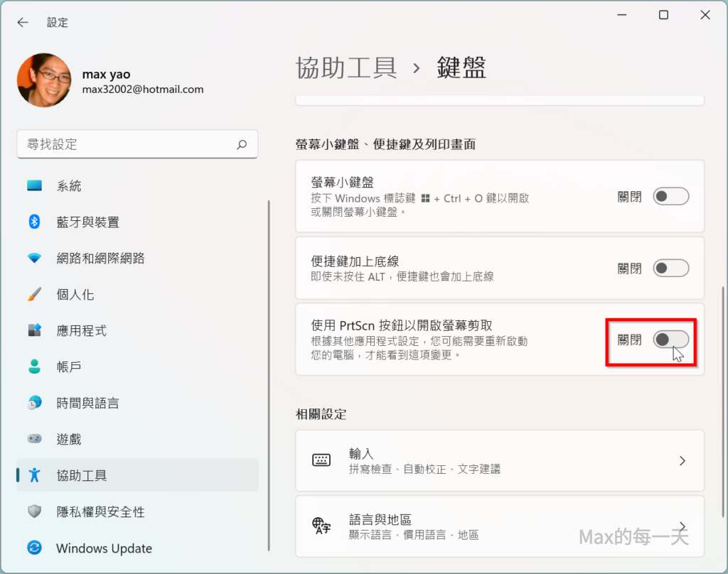728x574 pixels.
Task: Click the paintbrush icon for 個人化
Action: (x=34, y=294)
